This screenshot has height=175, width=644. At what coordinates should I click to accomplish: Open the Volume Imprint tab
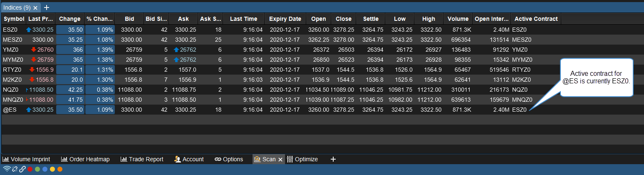tap(26, 159)
